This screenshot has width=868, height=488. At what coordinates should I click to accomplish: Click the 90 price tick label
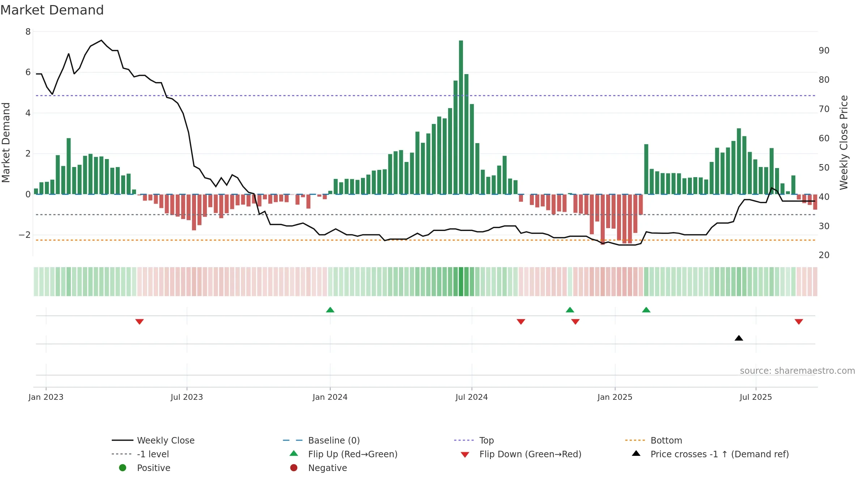(x=824, y=51)
